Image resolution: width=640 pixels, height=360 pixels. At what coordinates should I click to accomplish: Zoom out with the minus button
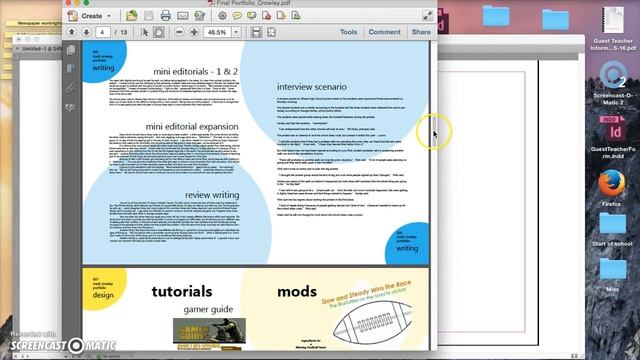pyautogui.click(x=179, y=32)
